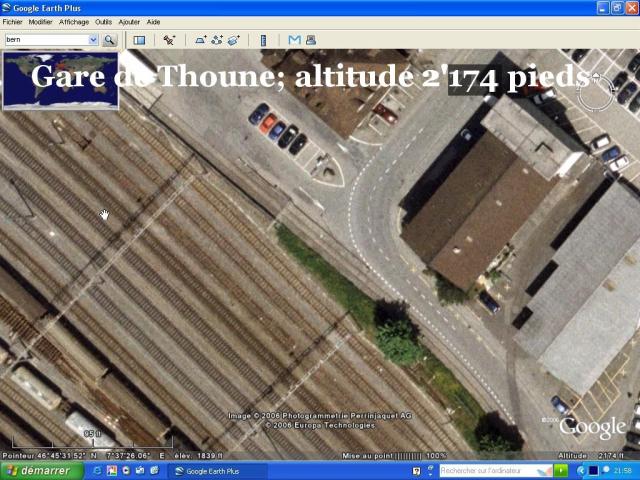The width and height of the screenshot is (640, 480).
Task: Click the overview world map thumbnail
Action: (60, 81)
